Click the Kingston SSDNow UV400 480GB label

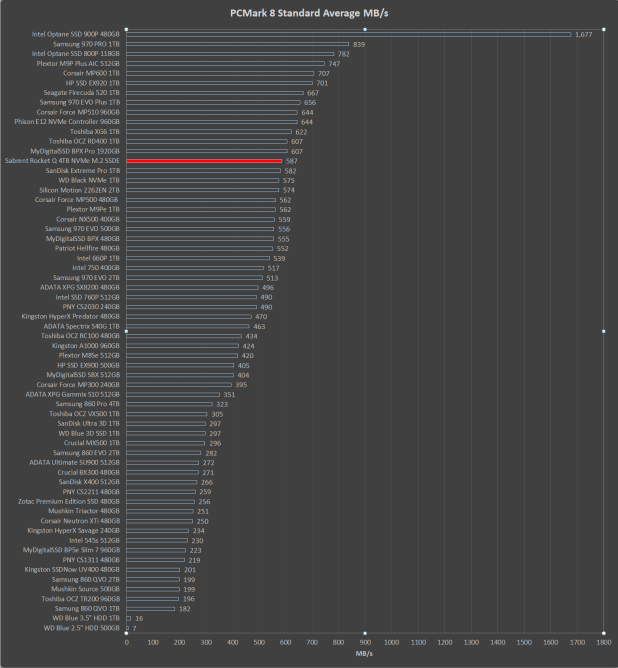[x=72, y=570]
